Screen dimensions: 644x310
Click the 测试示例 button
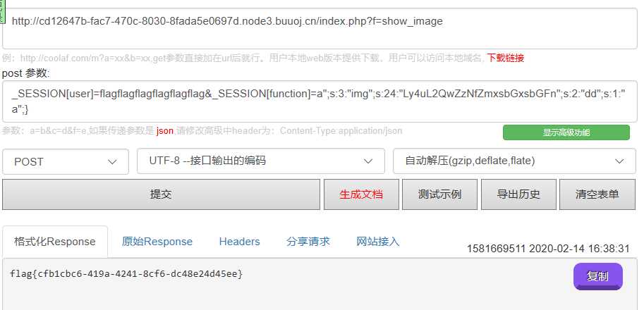(440, 194)
